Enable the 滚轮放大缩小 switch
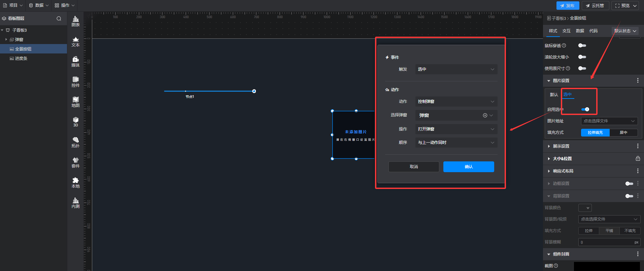The image size is (644, 271). (x=582, y=57)
